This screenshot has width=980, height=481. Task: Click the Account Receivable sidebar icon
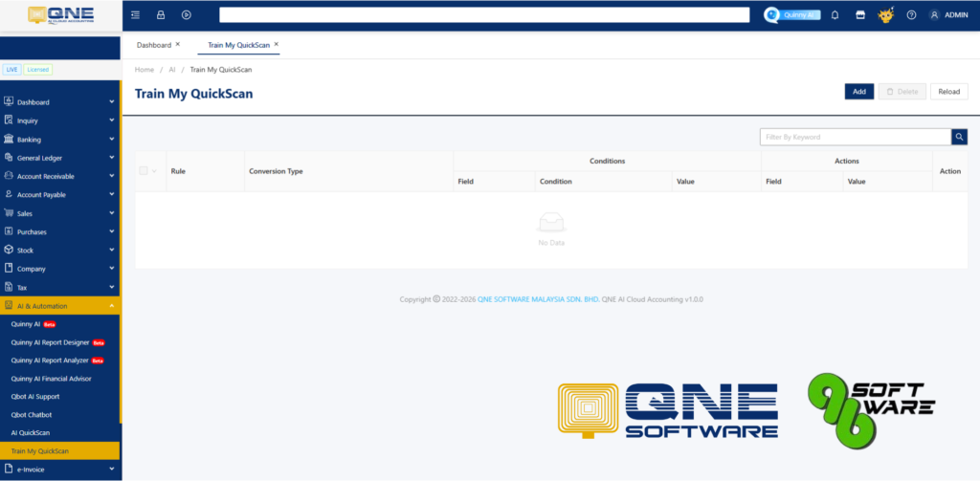point(9,176)
